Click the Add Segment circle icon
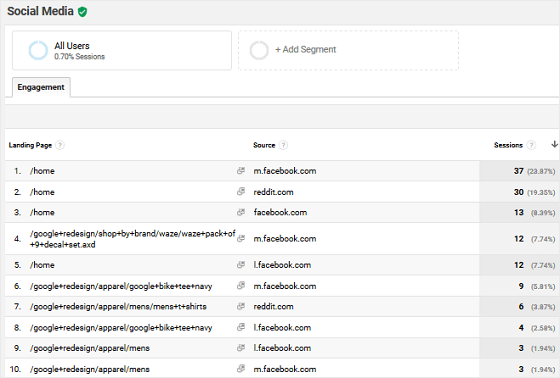The height and width of the screenshot is (378, 560). (x=259, y=50)
